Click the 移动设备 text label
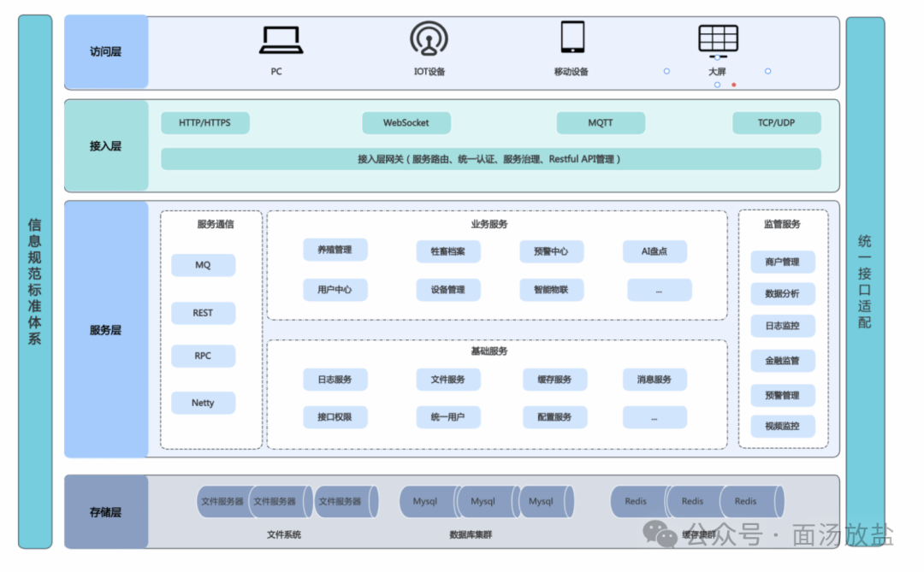This screenshot has height=572, width=924. coord(571,72)
